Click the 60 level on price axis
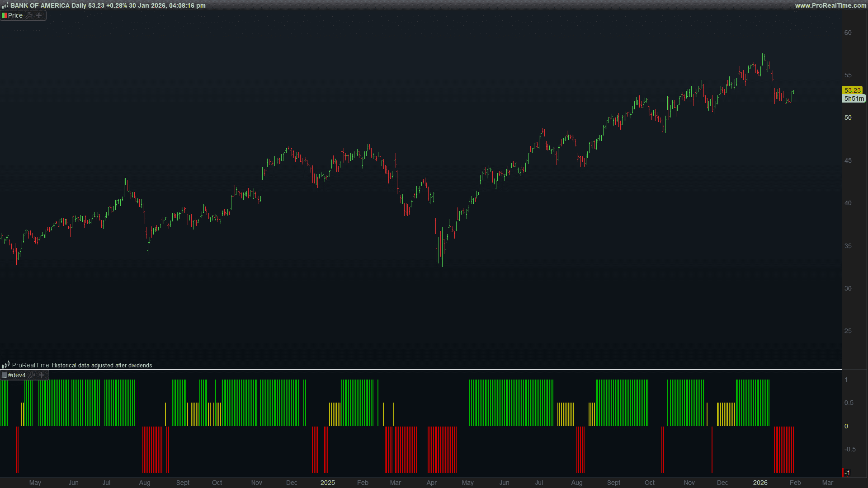This screenshot has height=488, width=868. (848, 33)
